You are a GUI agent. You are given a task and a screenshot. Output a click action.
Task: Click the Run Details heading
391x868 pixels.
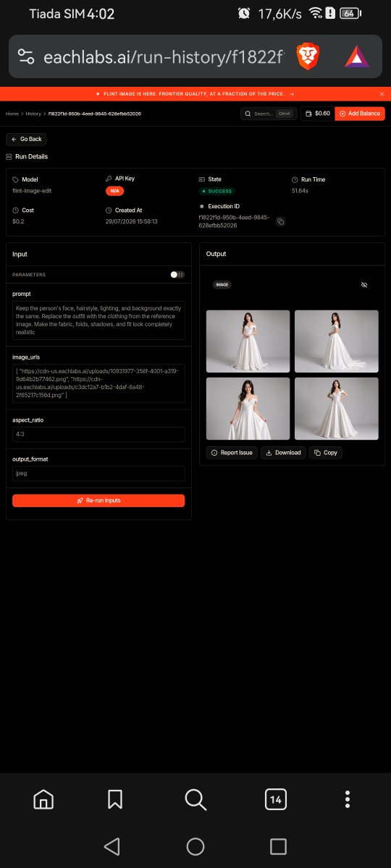click(32, 156)
